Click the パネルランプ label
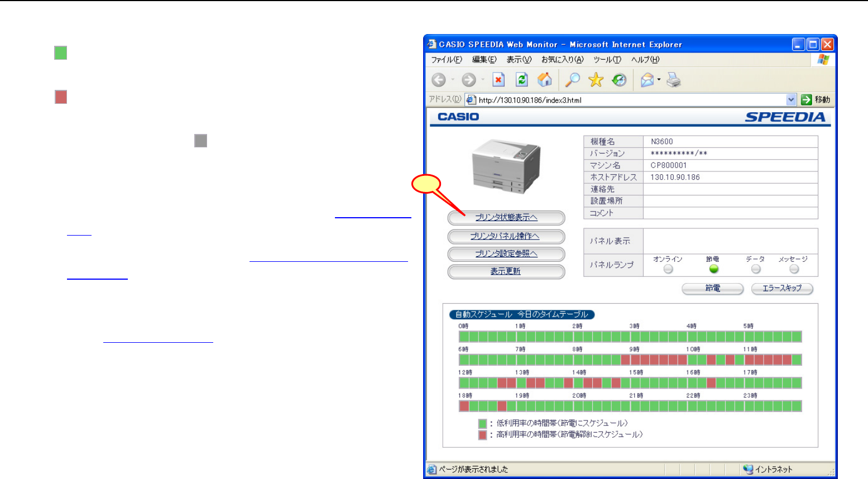The height and width of the screenshot is (479, 868). (x=612, y=265)
